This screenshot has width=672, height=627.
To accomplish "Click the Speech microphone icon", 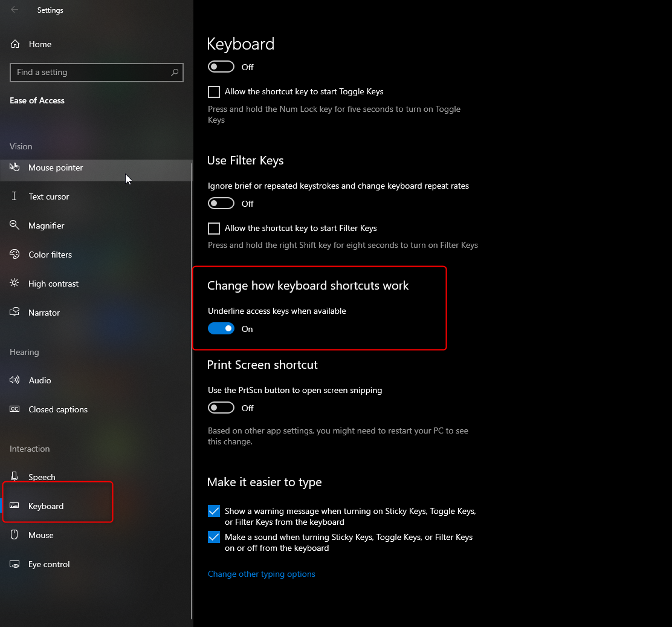I will (x=15, y=476).
